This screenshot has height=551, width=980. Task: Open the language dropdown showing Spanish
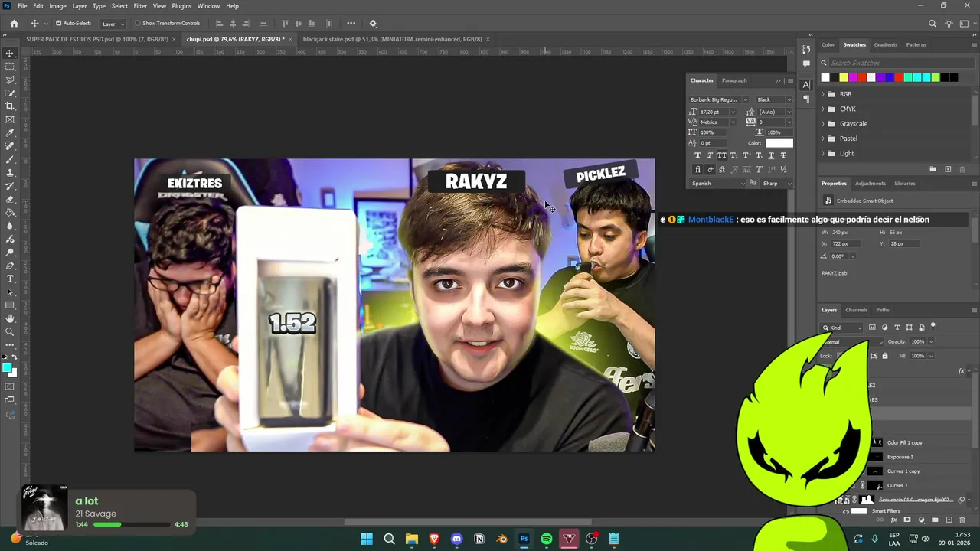coord(717,184)
